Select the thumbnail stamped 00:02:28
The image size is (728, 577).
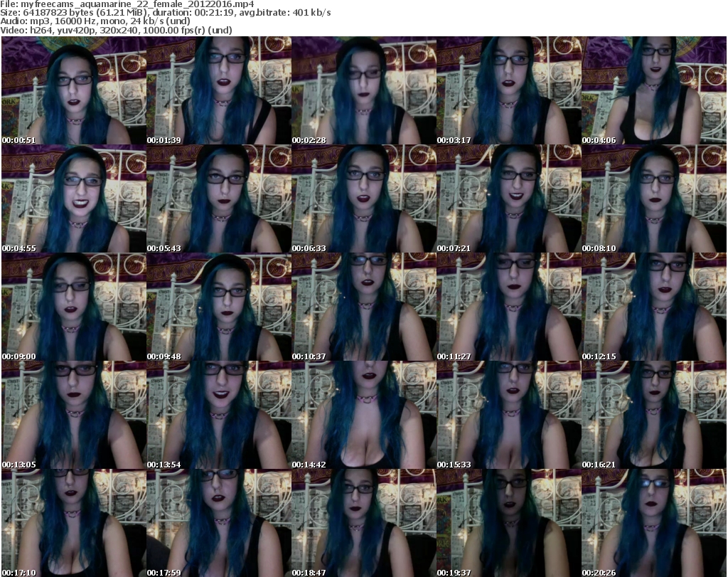[363, 90]
